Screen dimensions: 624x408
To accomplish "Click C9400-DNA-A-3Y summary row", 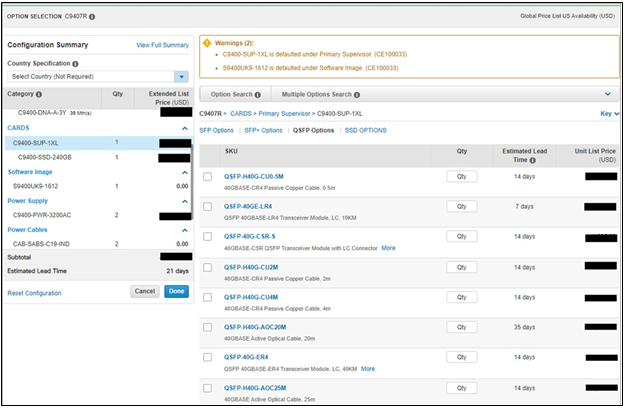I will [98, 113].
